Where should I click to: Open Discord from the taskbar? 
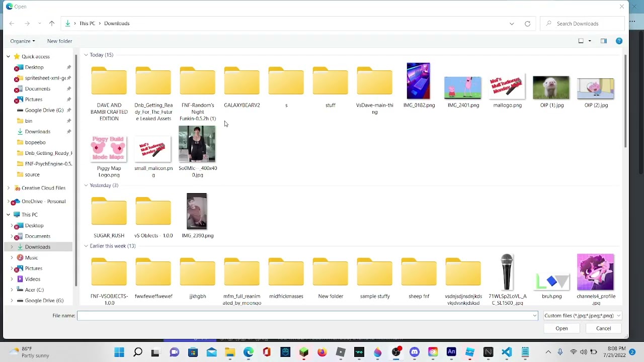414,352
